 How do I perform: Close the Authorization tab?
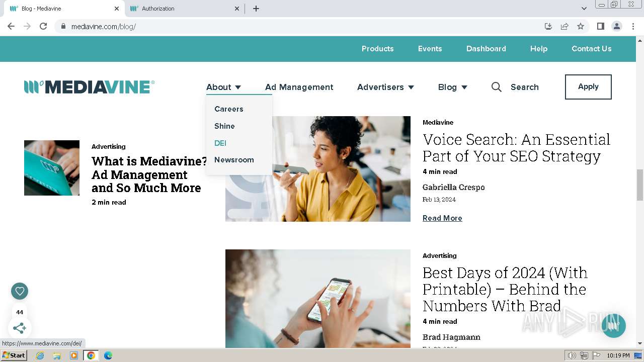237,9
